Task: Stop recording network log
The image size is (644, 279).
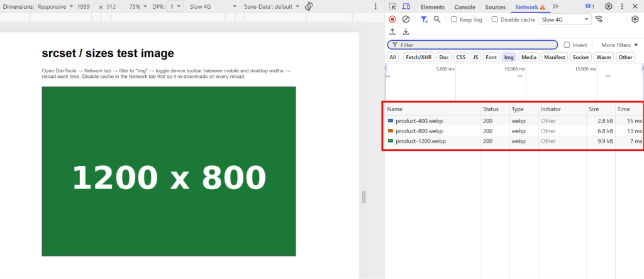Action: 392,19
